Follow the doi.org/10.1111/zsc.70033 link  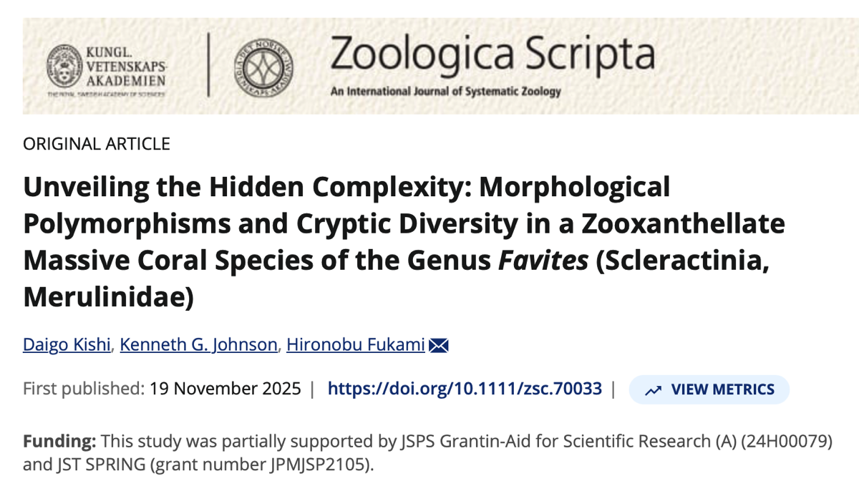coord(465,389)
